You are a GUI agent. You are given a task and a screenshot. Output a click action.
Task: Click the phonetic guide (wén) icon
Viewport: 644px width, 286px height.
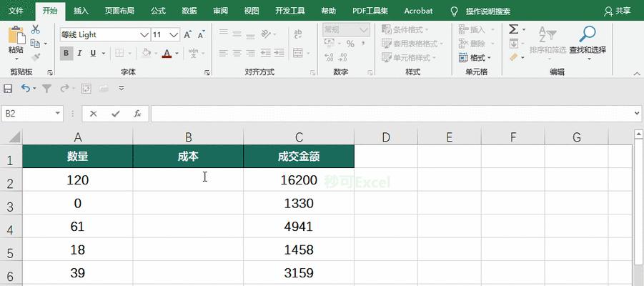tap(193, 53)
